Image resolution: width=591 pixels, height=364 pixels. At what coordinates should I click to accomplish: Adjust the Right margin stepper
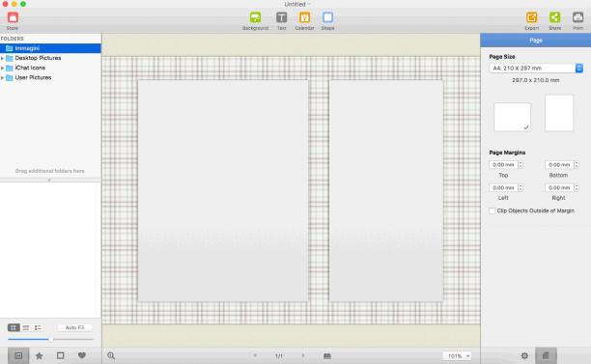click(x=576, y=187)
